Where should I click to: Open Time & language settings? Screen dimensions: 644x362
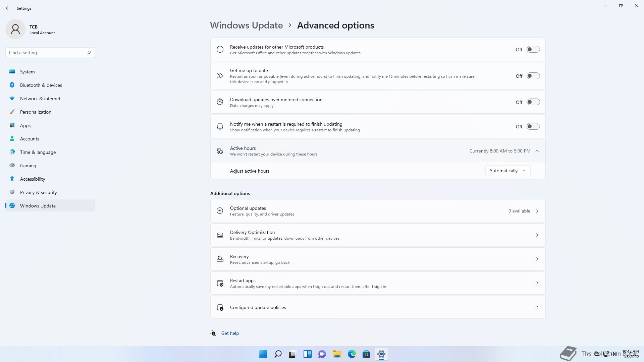point(50,152)
